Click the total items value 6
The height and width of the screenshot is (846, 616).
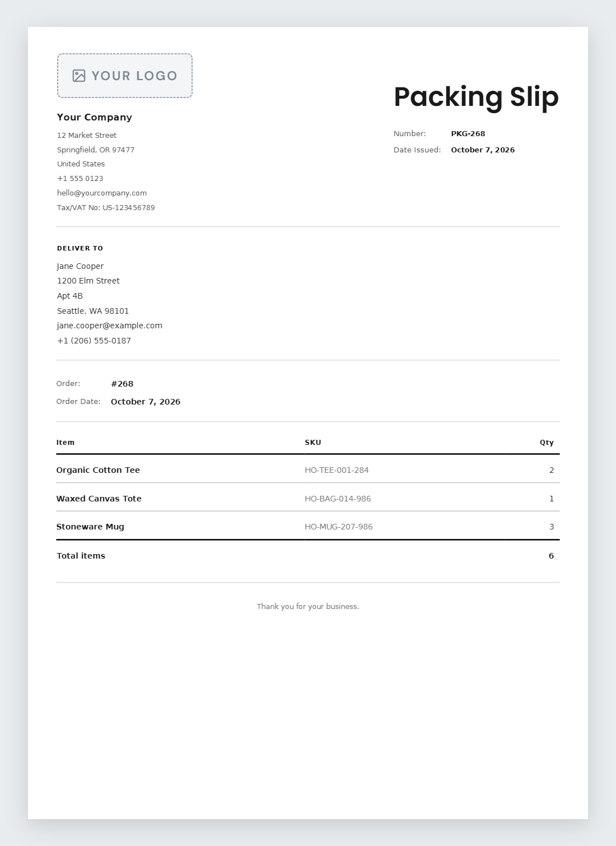point(552,556)
